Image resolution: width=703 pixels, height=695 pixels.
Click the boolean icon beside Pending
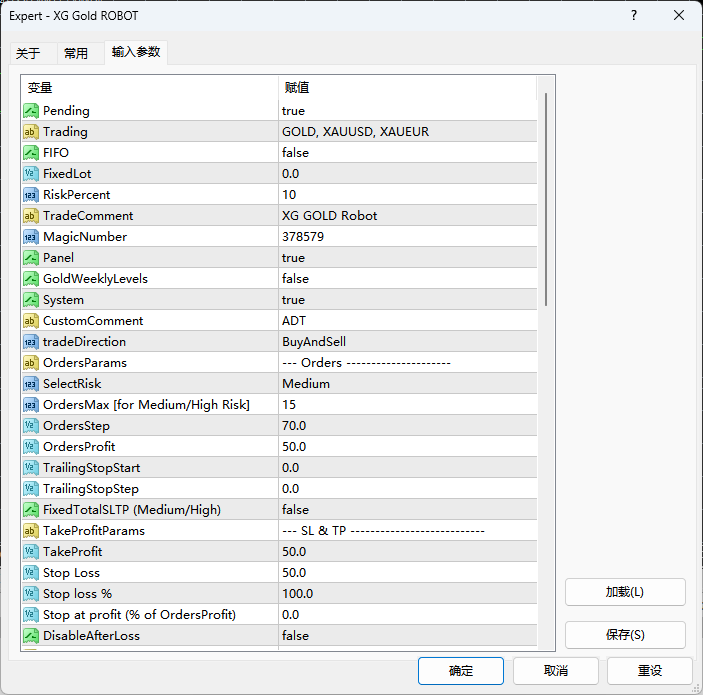click(x=31, y=111)
